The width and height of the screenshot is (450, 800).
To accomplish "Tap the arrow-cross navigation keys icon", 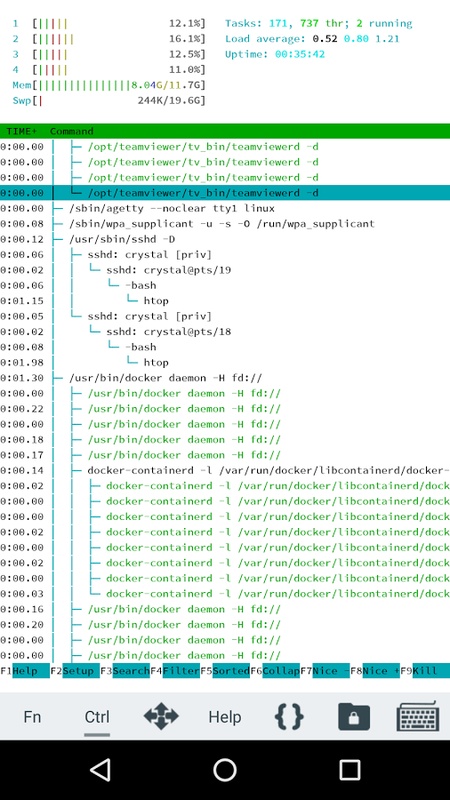I will pyautogui.click(x=161, y=716).
